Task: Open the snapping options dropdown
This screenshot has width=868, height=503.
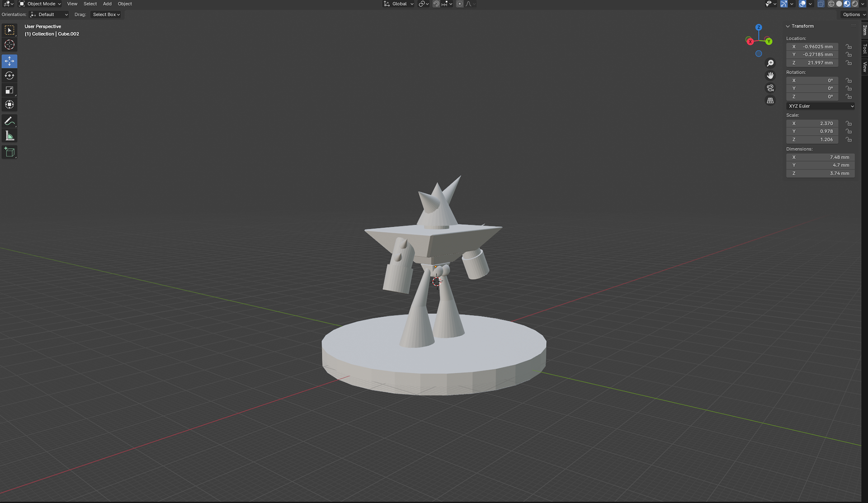Action: [x=447, y=4]
